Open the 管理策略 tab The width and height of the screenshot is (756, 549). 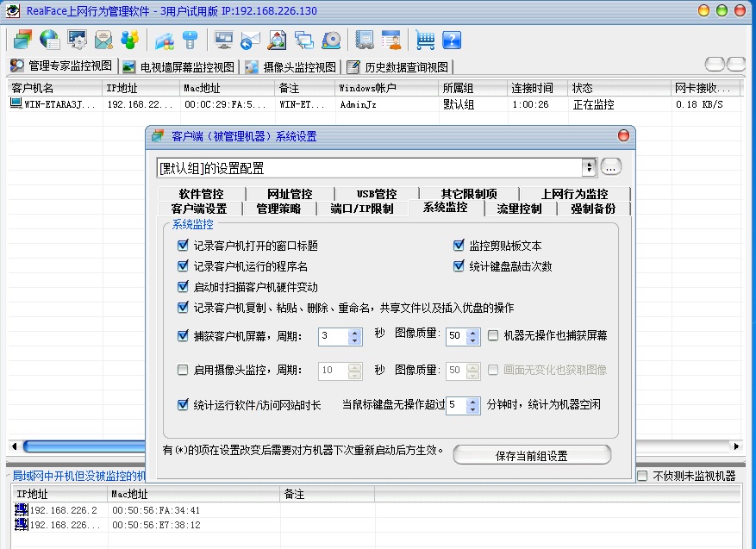click(278, 209)
